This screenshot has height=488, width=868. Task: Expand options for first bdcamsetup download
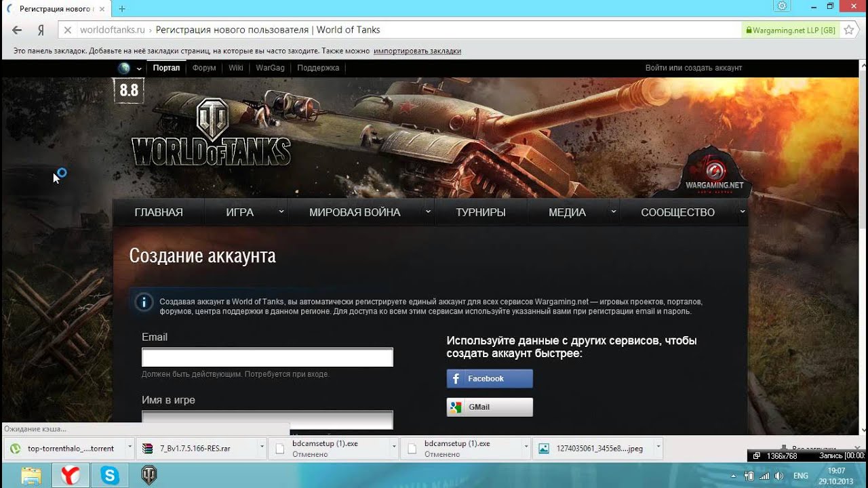pos(394,448)
